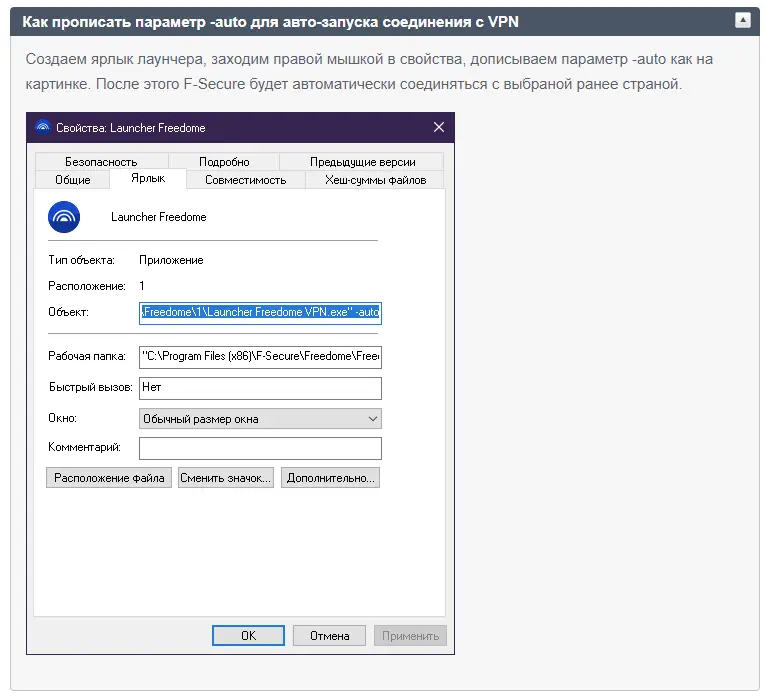This screenshot has width=766, height=698.
Task: Click the Freedome icon in the dialog title bar
Action: (43, 127)
